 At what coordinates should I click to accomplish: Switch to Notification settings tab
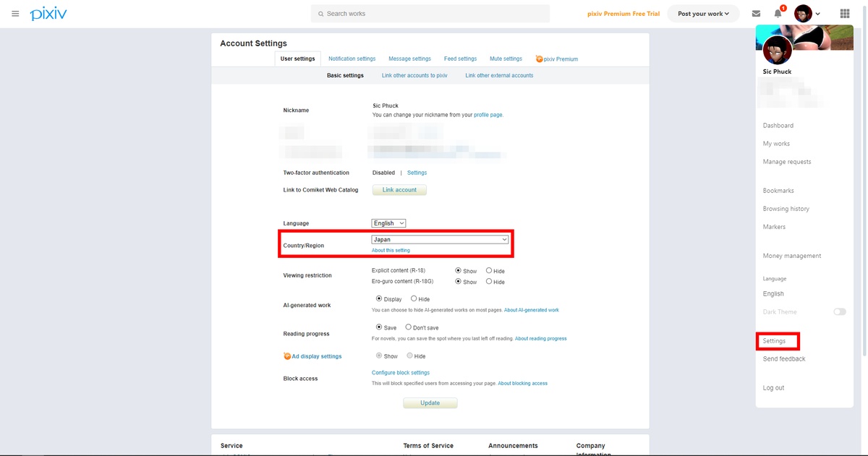352,59
